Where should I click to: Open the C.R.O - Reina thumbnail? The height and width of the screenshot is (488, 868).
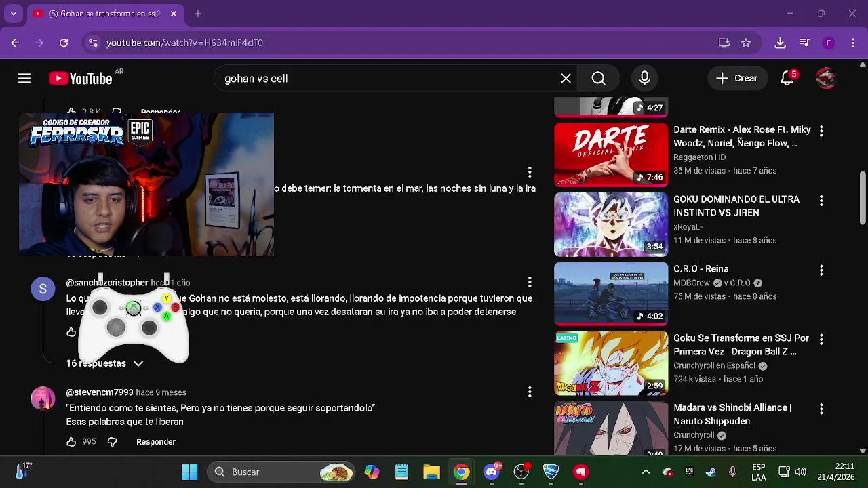coord(611,295)
